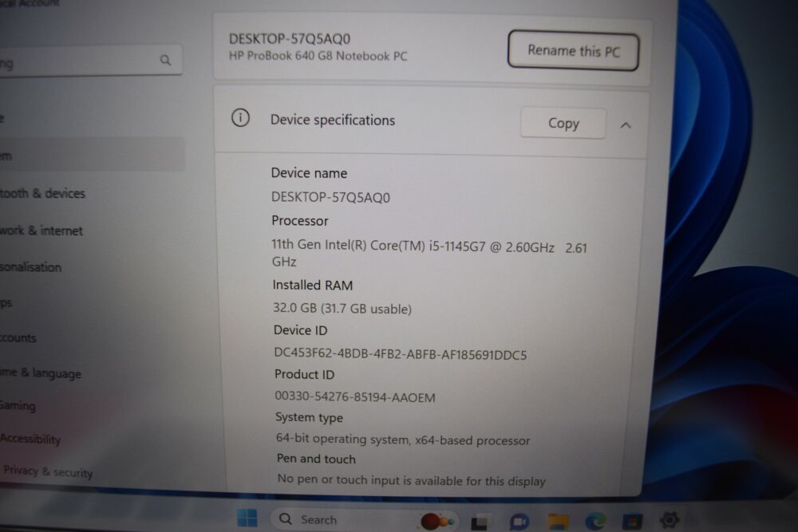Open Task View from the taskbar

479,522
